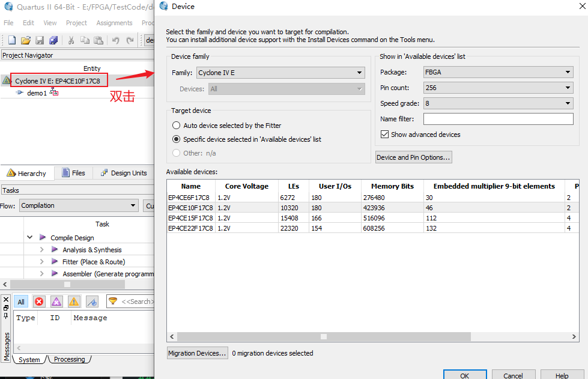Viewport: 588px width, 379px height.
Task: Filter messages by purple critical warning icon
Action: [x=56, y=302]
